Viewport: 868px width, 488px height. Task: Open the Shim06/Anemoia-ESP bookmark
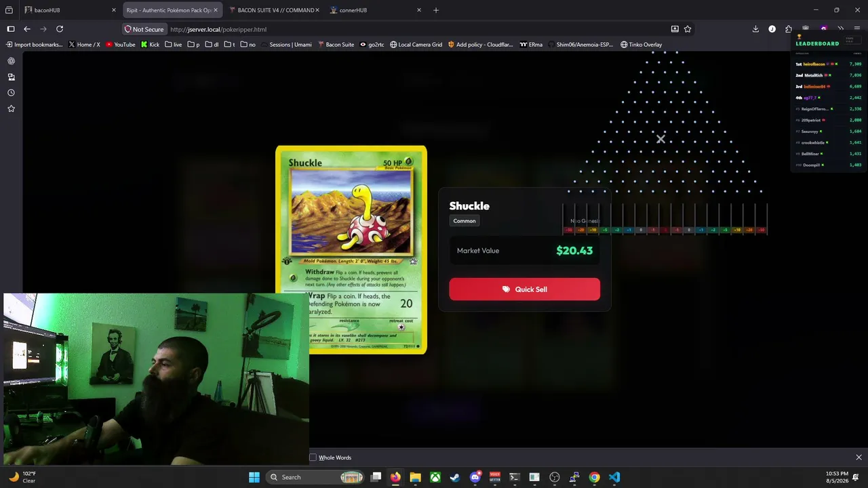(x=580, y=45)
